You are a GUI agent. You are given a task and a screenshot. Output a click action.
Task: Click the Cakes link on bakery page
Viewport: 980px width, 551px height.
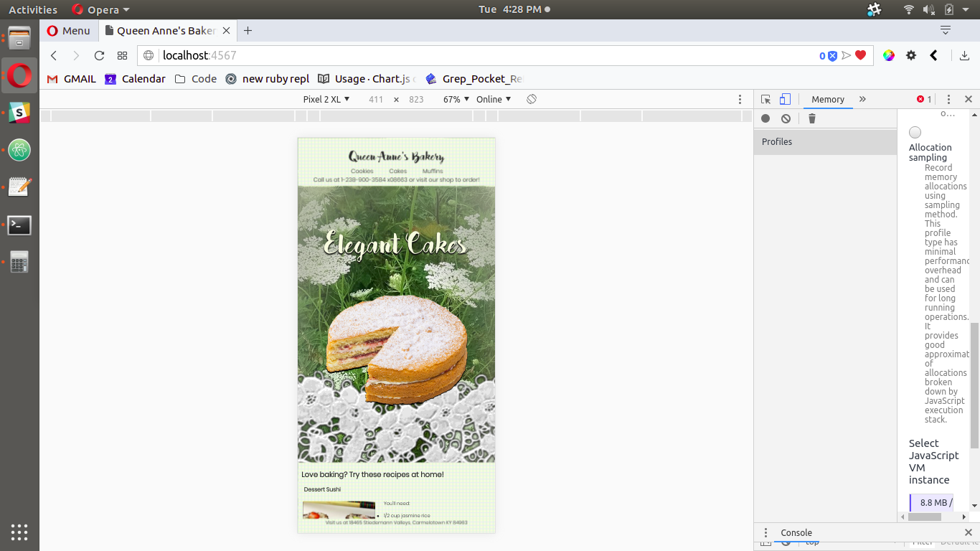pyautogui.click(x=397, y=171)
